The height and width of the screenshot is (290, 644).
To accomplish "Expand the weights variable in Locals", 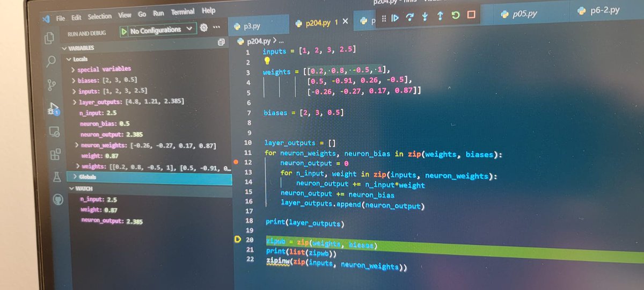I will tap(77, 166).
